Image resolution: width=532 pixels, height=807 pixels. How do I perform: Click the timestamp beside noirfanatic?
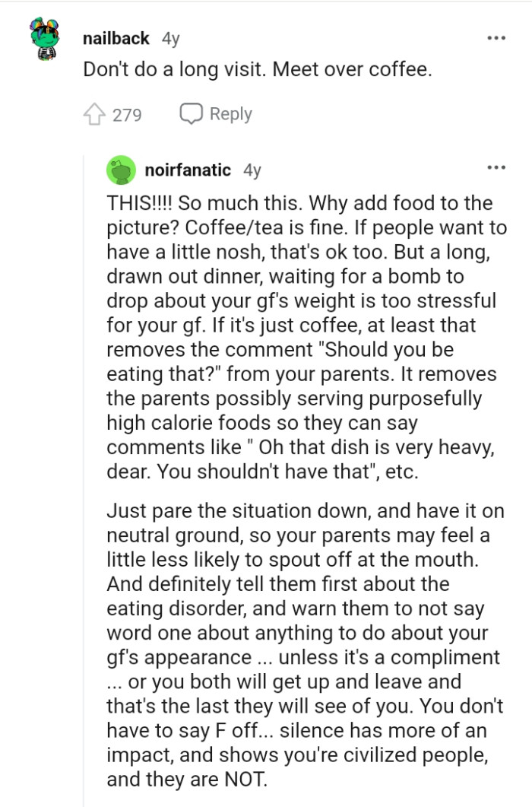[252, 170]
